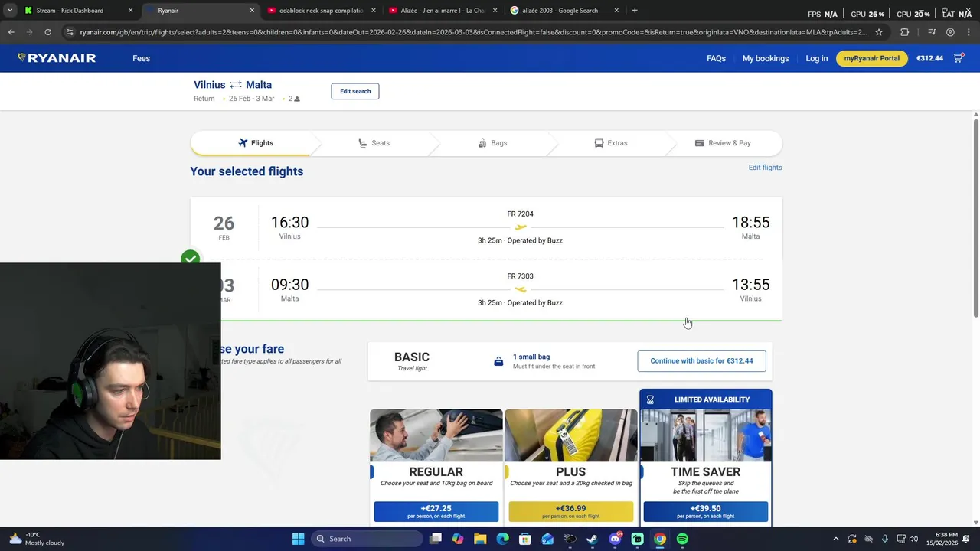Open the shopping basket cart icon
Viewport: 980px width, 551px height.
pyautogui.click(x=958, y=58)
